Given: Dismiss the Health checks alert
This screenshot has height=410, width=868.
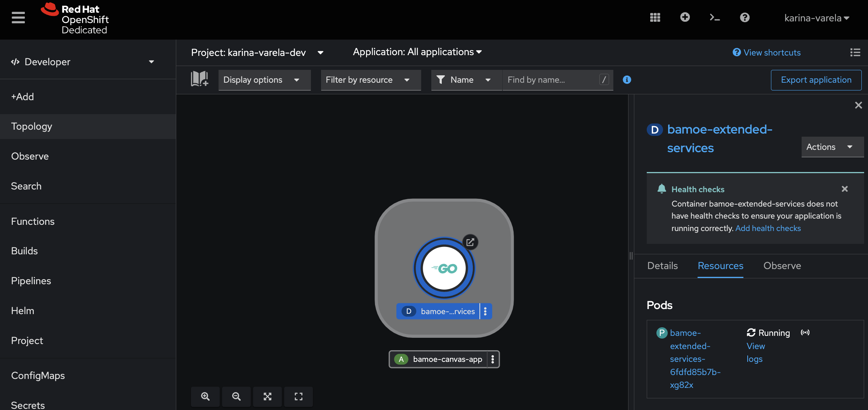Looking at the screenshot, I should (845, 189).
